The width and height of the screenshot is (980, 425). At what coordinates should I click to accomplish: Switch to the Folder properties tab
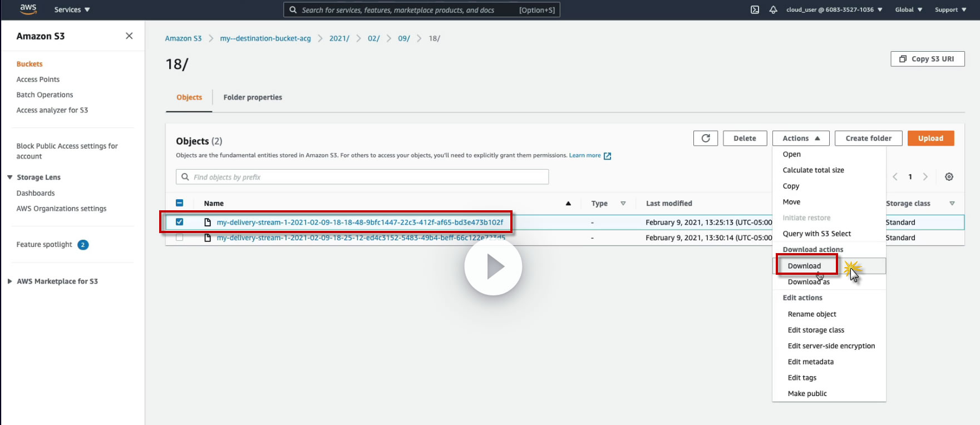pos(253,97)
